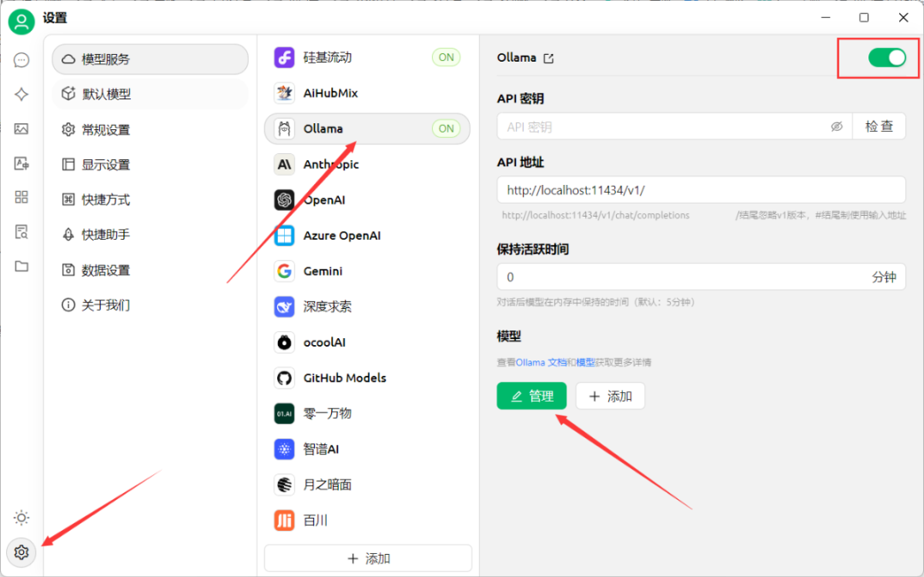Click the ocoolAI logo icon
924x577 pixels.
coord(284,342)
